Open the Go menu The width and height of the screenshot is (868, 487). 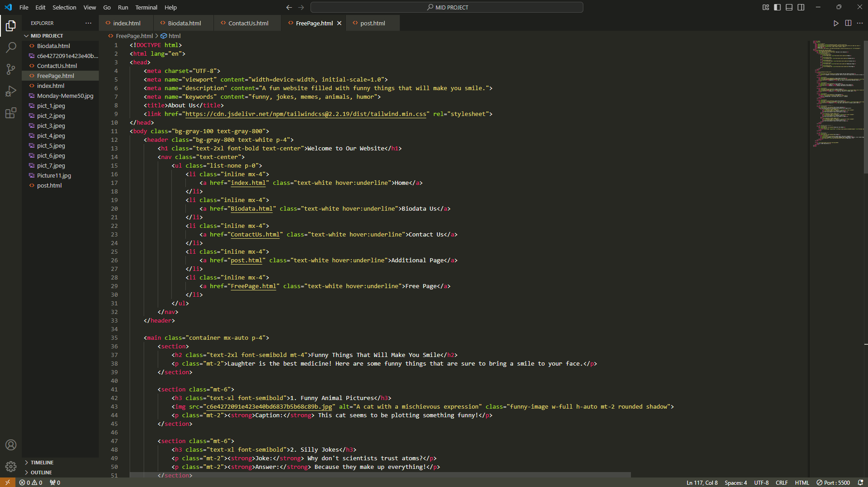107,7
